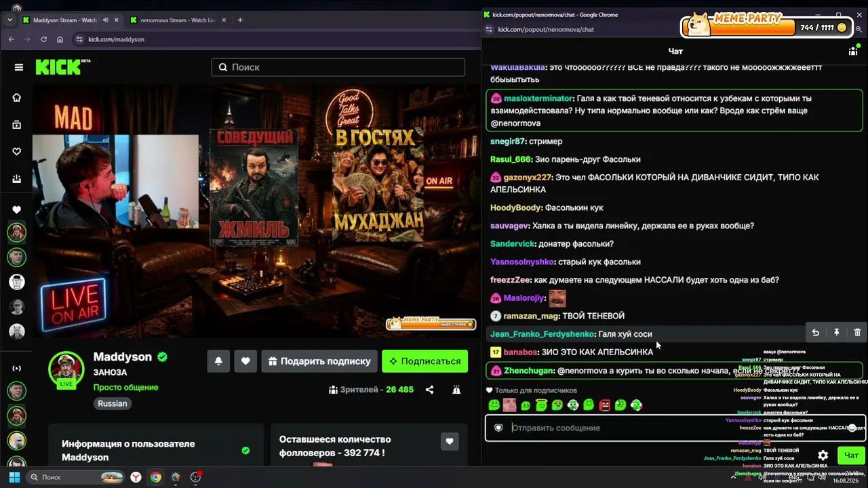Click the Maddyson stream video player
Image resolution: width=868 pixels, height=488 pixels.
click(256, 210)
